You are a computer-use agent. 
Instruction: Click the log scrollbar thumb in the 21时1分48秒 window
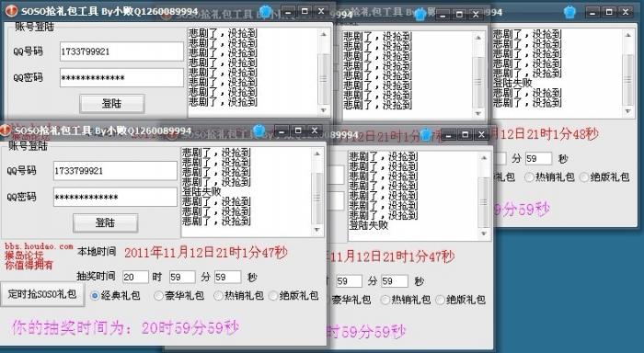pos(627,79)
